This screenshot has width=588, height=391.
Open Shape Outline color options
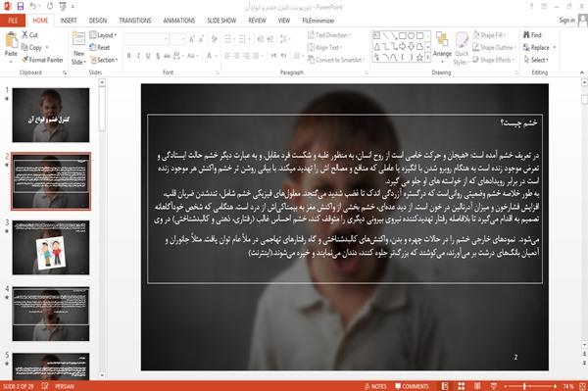pos(495,48)
